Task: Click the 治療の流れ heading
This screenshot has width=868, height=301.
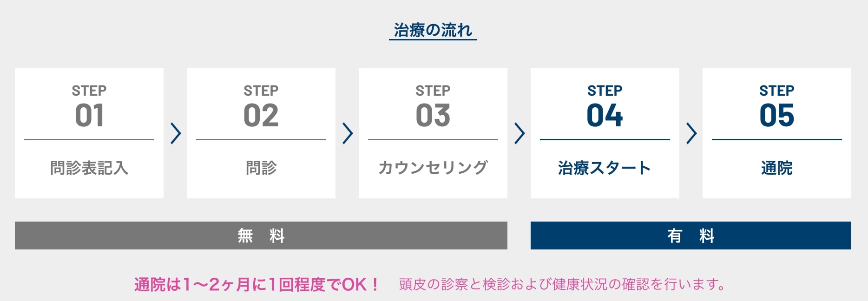Action: point(433,30)
